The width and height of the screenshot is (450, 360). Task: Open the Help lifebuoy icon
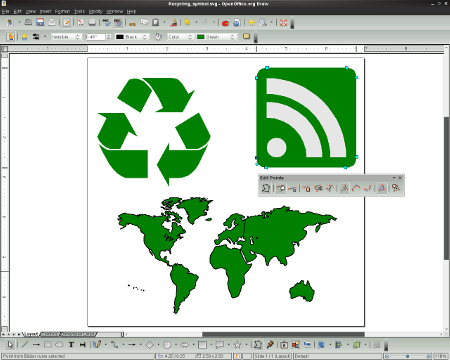pyautogui.click(x=283, y=22)
